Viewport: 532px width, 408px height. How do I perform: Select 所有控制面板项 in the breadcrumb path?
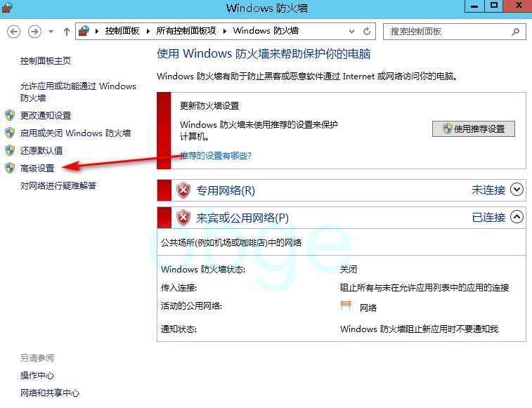(x=186, y=31)
